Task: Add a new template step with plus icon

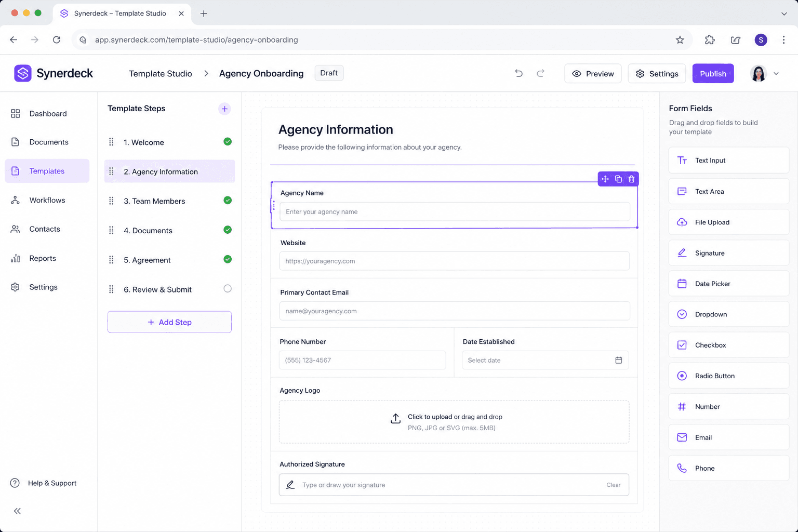Action: 224,109
